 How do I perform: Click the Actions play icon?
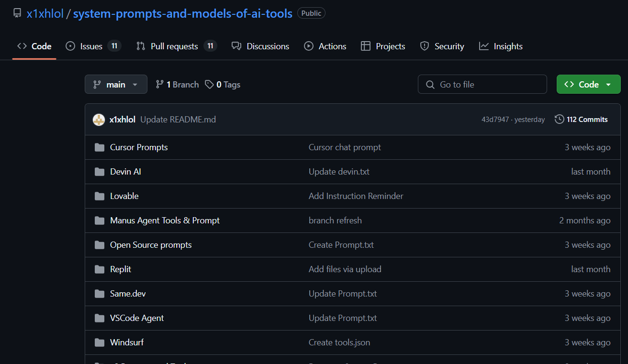(x=309, y=46)
